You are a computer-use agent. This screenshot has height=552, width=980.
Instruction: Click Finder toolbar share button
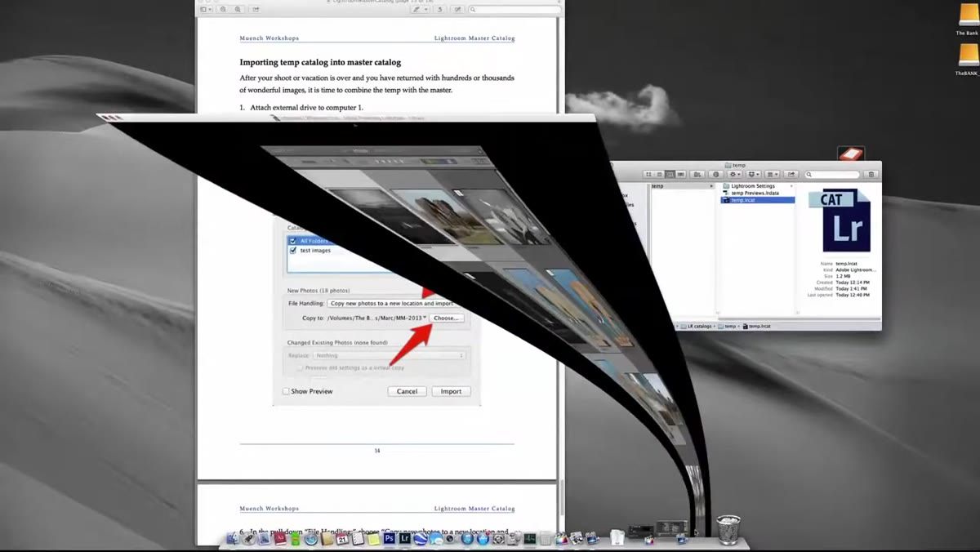[x=791, y=174]
